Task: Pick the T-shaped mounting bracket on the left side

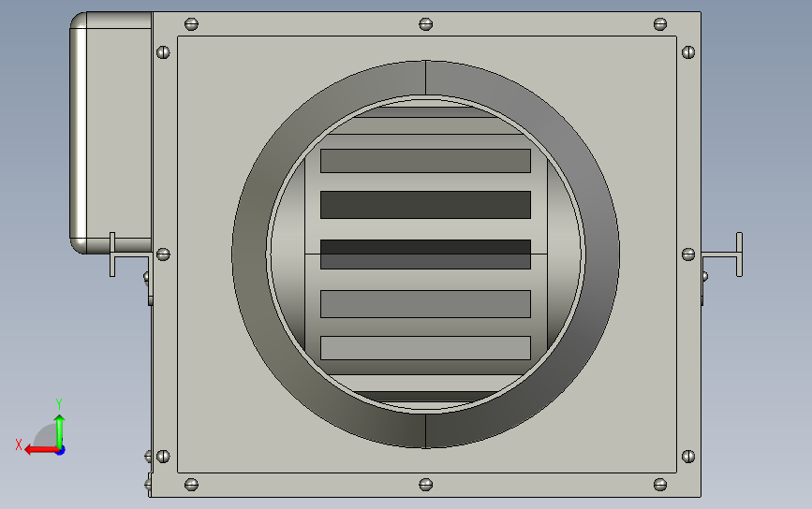Action: click(x=129, y=254)
